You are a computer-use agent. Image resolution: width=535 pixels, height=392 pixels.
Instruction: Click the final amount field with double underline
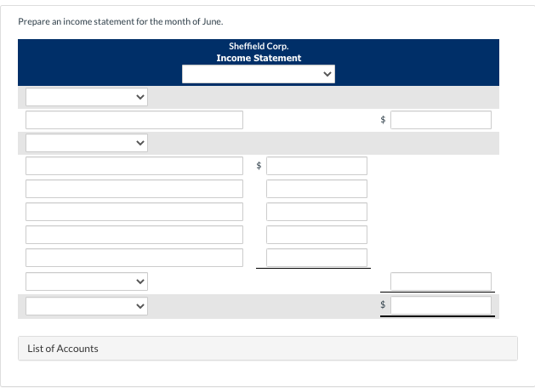[x=441, y=305]
